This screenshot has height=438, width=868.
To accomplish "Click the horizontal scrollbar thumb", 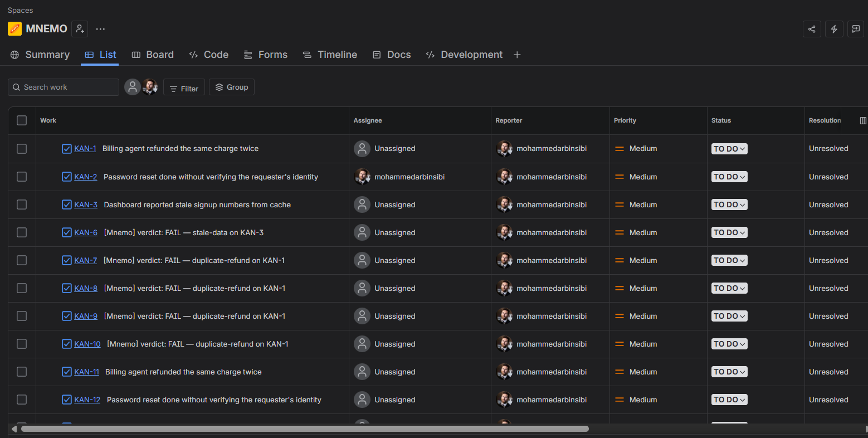I will [305, 429].
